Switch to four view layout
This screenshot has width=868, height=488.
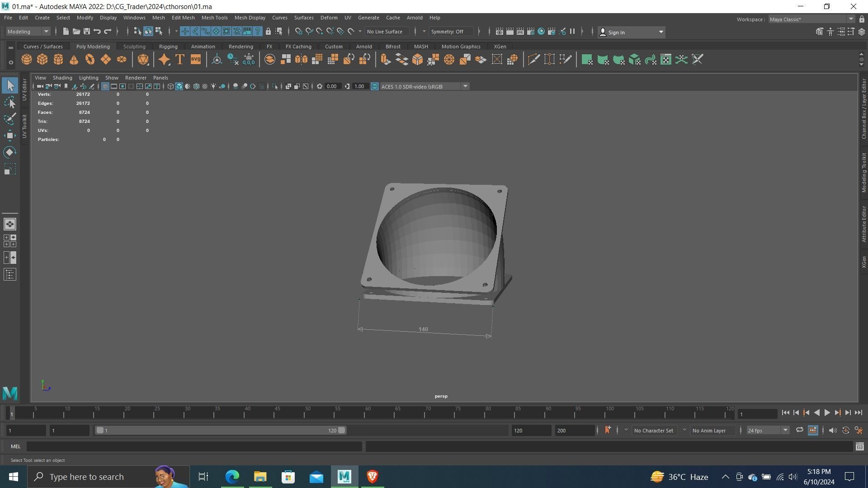coord(10,241)
